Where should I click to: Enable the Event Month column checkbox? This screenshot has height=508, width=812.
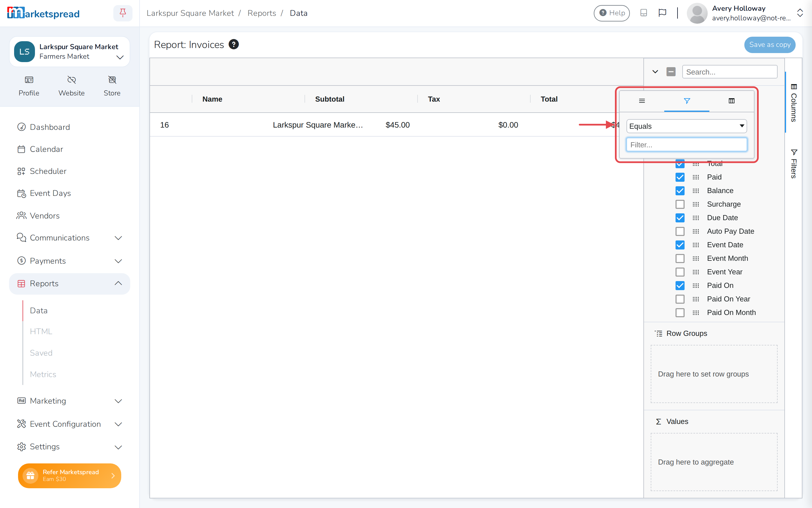[x=680, y=258]
